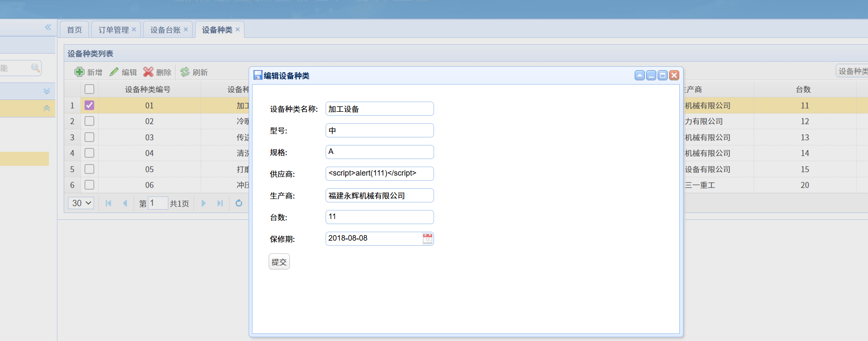Collapse the dialog with the up-arrow icon
Screen dimensions: 868x341
(639, 76)
